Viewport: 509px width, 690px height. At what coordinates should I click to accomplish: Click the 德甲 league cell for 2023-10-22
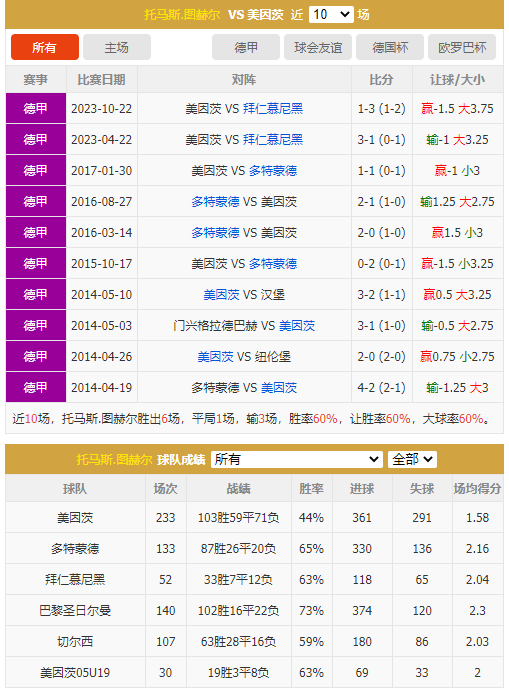(x=36, y=109)
